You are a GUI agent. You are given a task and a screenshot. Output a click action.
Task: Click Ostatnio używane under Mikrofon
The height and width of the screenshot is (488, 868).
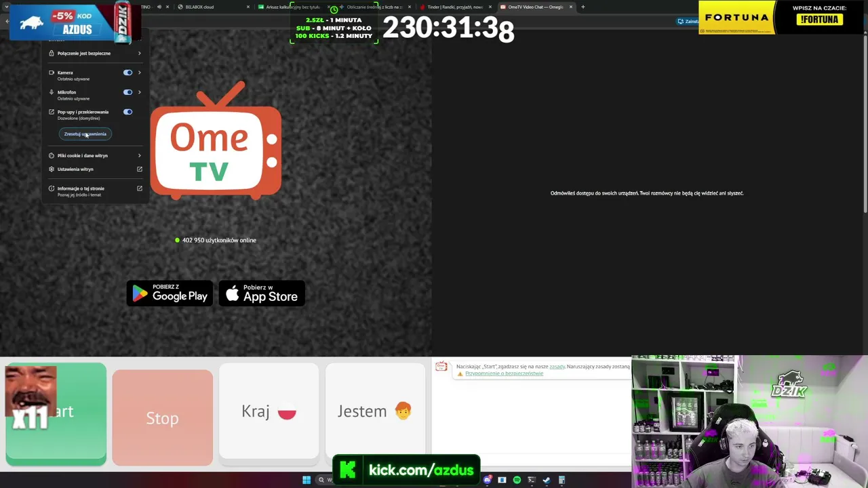click(73, 98)
